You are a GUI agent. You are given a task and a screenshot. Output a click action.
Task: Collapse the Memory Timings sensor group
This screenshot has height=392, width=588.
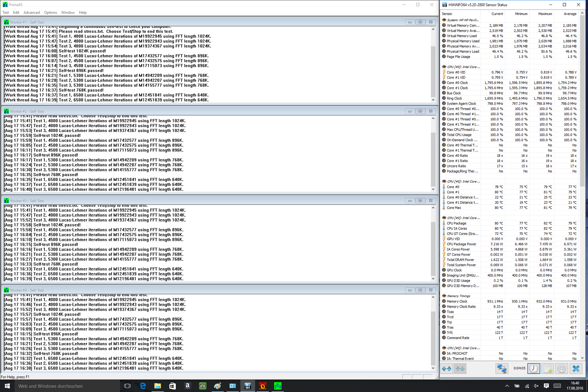444,296
